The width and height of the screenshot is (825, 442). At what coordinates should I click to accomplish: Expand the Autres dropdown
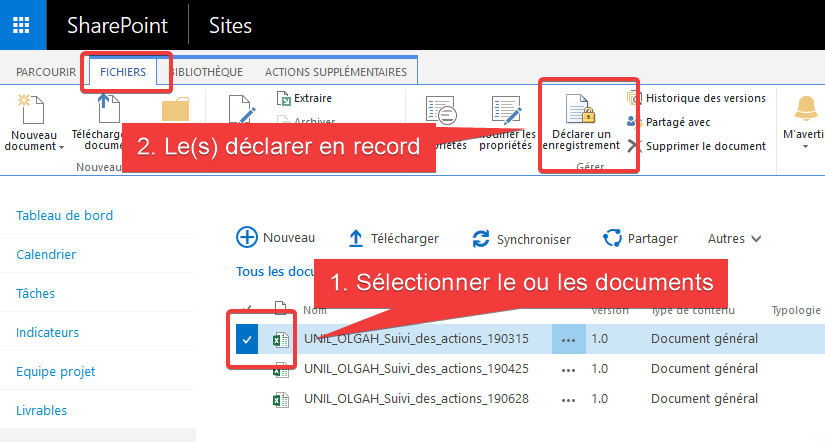coord(735,239)
